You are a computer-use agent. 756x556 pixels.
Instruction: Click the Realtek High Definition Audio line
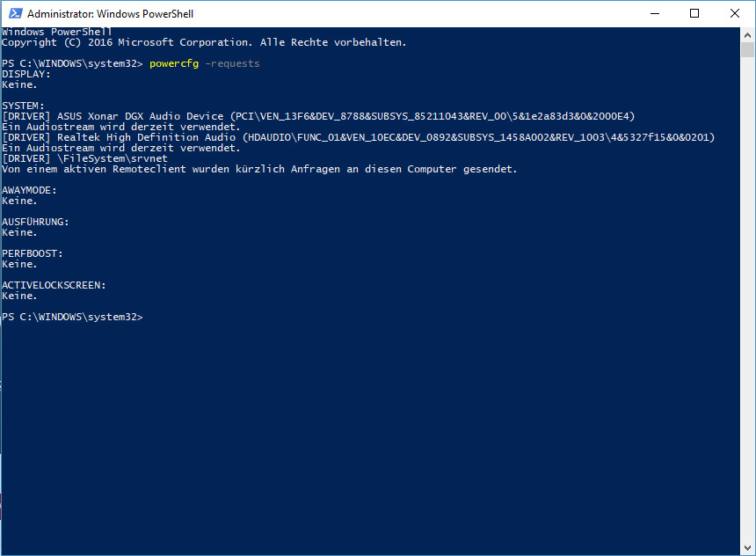point(359,137)
